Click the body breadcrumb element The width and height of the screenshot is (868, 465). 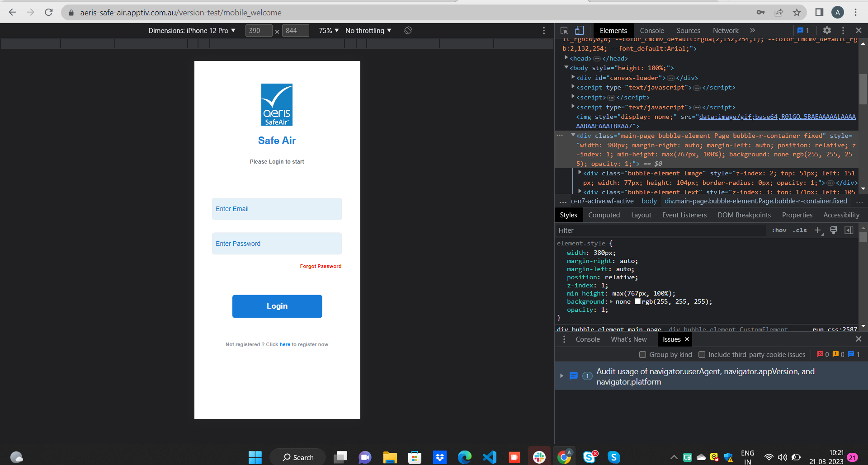click(x=649, y=201)
